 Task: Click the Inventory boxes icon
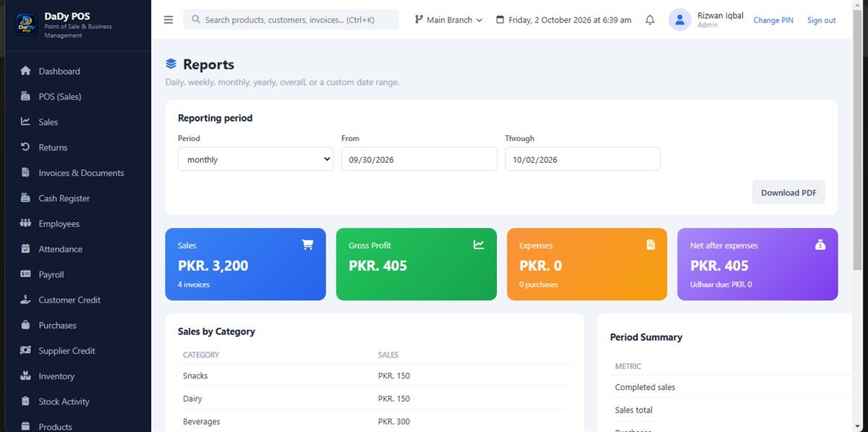tap(26, 376)
